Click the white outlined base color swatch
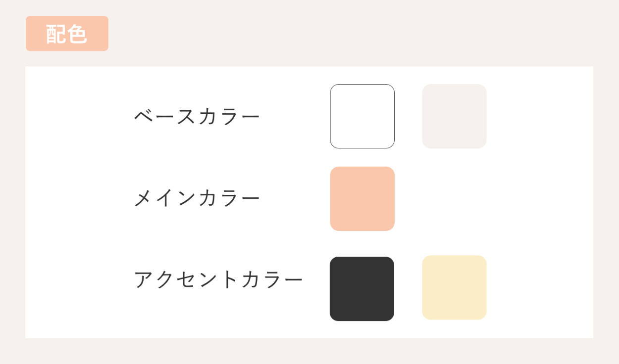 362,116
